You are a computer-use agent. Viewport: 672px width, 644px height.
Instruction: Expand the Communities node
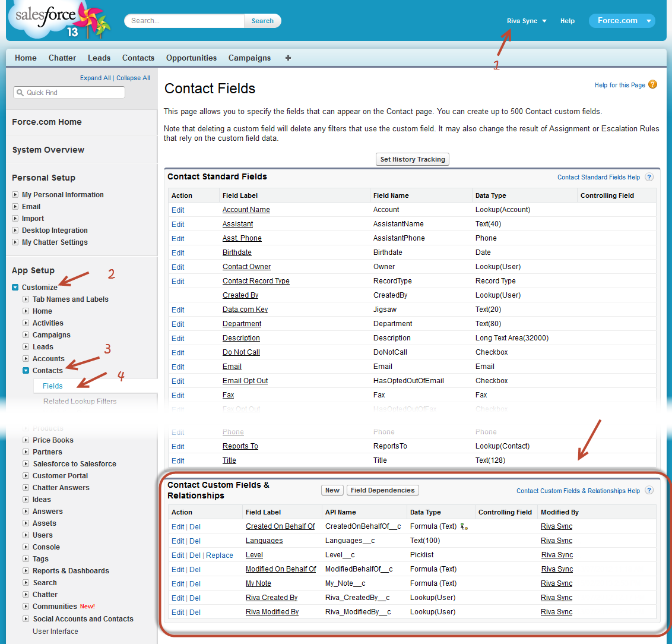(x=26, y=606)
